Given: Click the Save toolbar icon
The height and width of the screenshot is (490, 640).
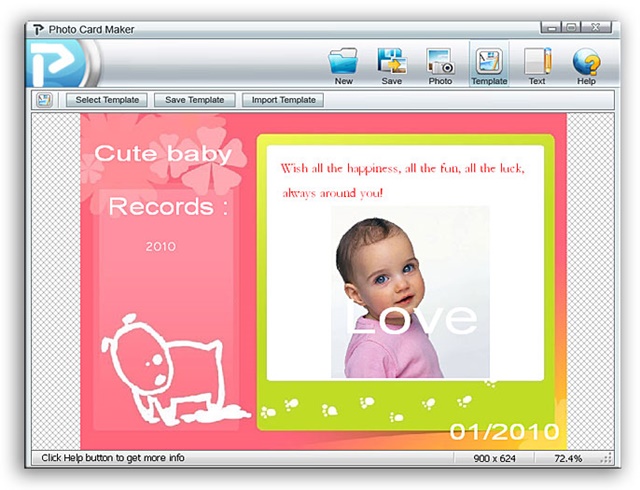Looking at the screenshot, I should tap(391, 63).
